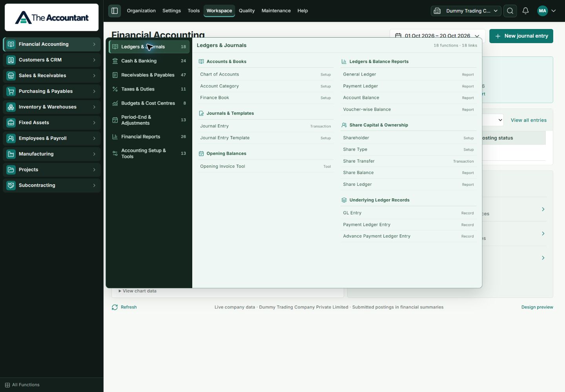This screenshot has height=392, width=565.
Task: Click the Inventory & Warehouses boxes icon
Action: pos(11,107)
